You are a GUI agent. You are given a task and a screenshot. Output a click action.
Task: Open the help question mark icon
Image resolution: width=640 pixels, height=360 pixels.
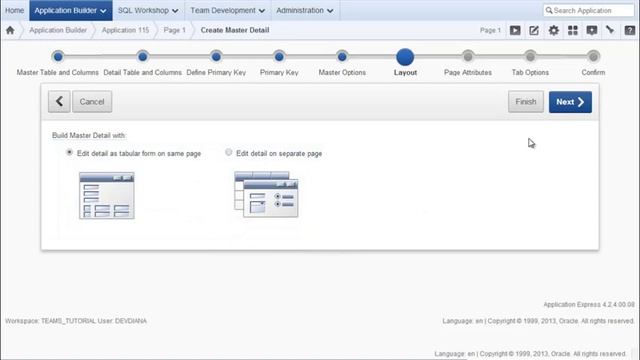tap(630, 30)
